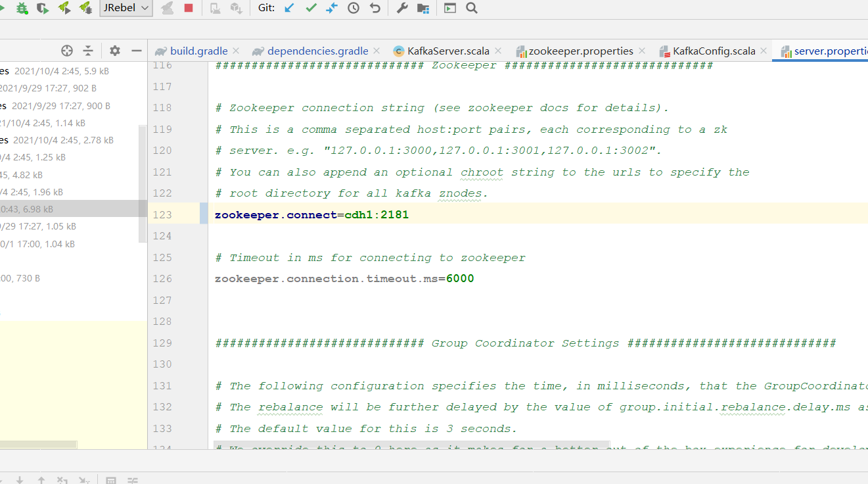Click the cdh1:2181 value
The width and height of the screenshot is (868, 484).
pos(377,214)
